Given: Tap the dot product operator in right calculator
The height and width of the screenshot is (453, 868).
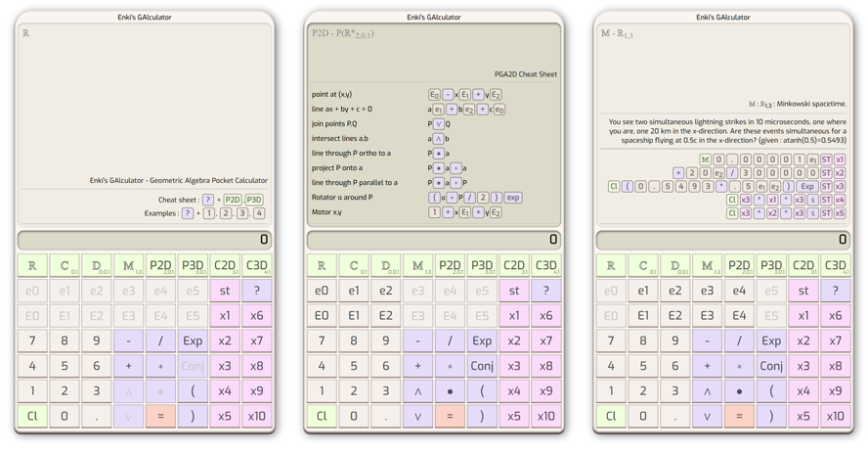Looking at the screenshot, I should click(739, 391).
